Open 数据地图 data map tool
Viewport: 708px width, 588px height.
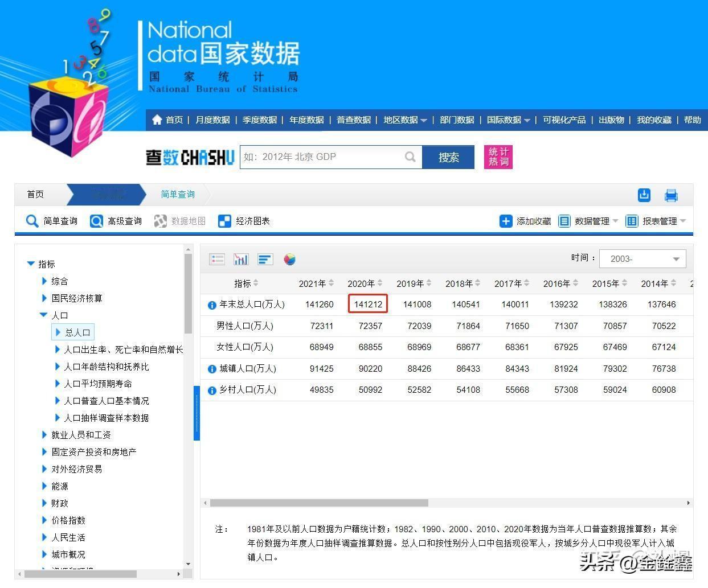pos(179,221)
